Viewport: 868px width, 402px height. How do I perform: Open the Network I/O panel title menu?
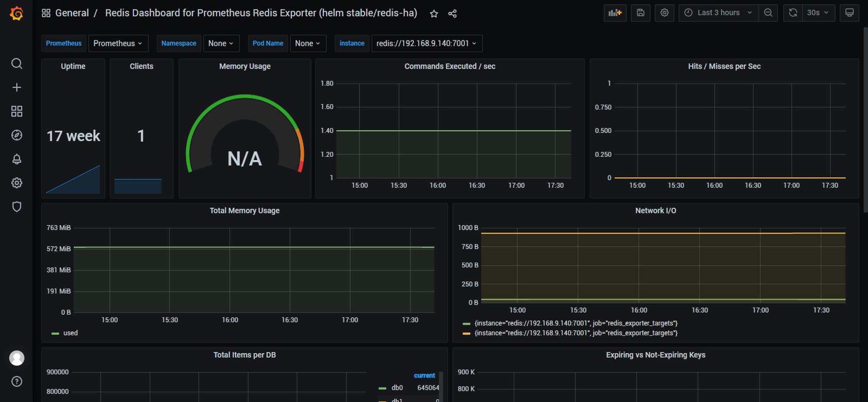click(655, 211)
